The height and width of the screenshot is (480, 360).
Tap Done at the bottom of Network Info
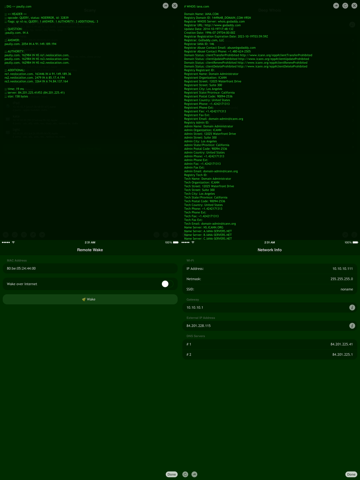pyautogui.click(x=351, y=474)
